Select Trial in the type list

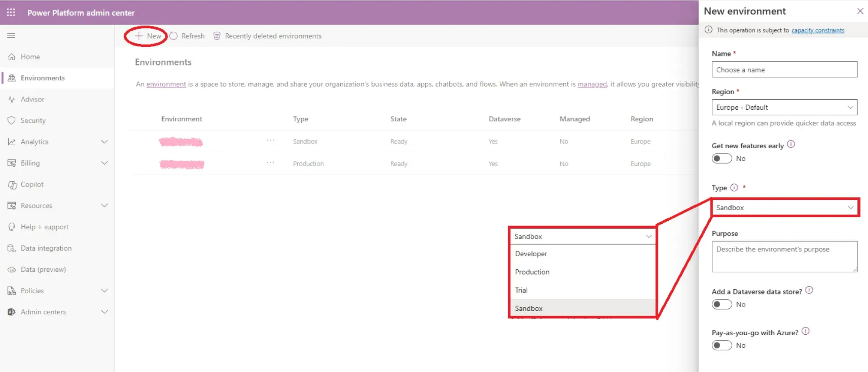582,290
